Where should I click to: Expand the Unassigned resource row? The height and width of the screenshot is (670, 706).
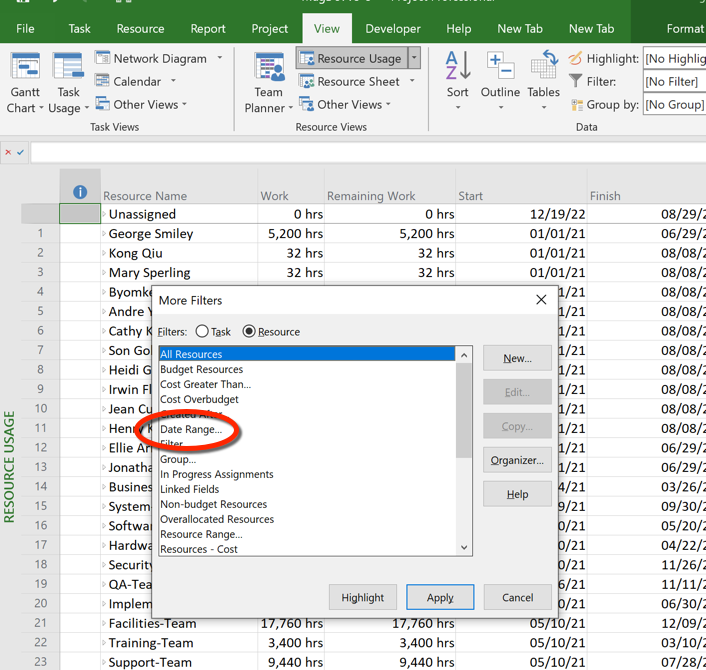click(104, 214)
